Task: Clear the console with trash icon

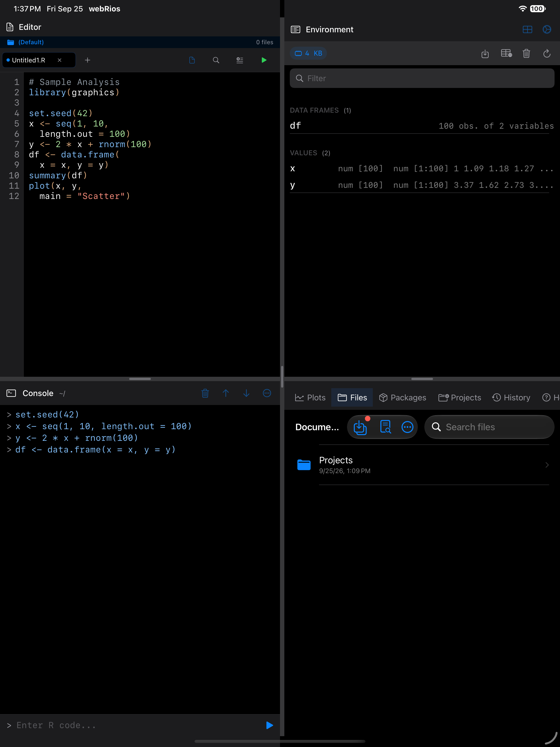Action: 205,393
